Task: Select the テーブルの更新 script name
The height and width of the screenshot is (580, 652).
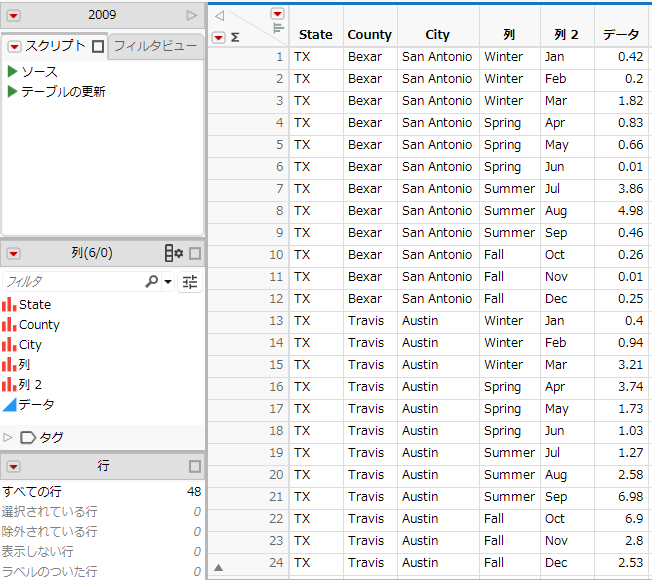Action: click(x=63, y=91)
